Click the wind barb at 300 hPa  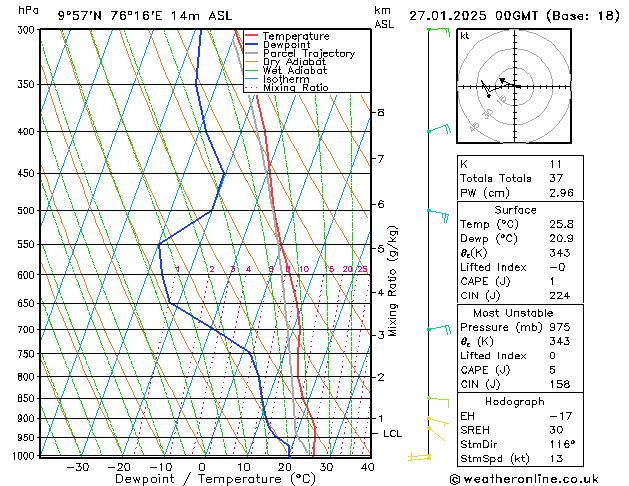pyautogui.click(x=438, y=31)
